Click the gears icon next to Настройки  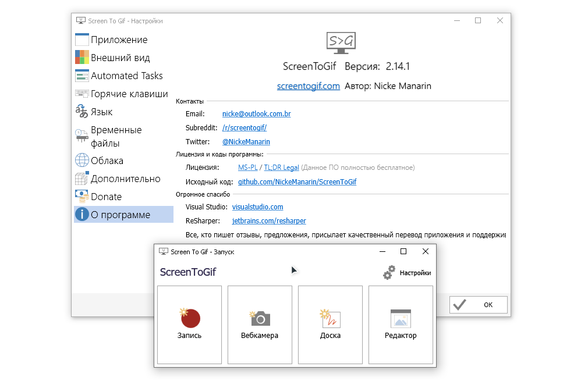click(x=389, y=272)
